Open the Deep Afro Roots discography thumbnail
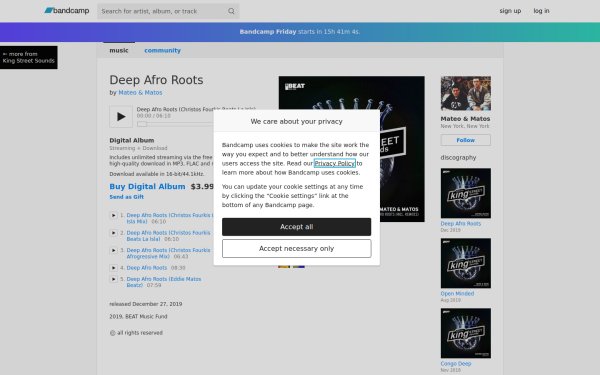This screenshot has height=375, width=600. (x=466, y=193)
